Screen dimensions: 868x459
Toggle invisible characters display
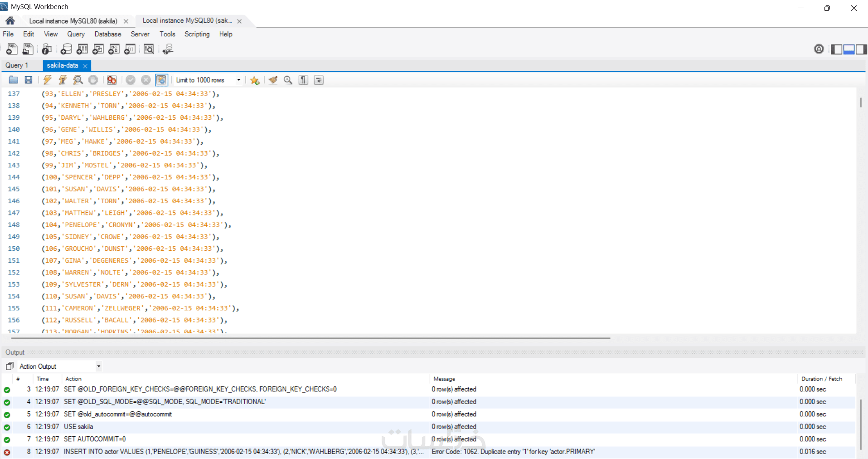[303, 80]
